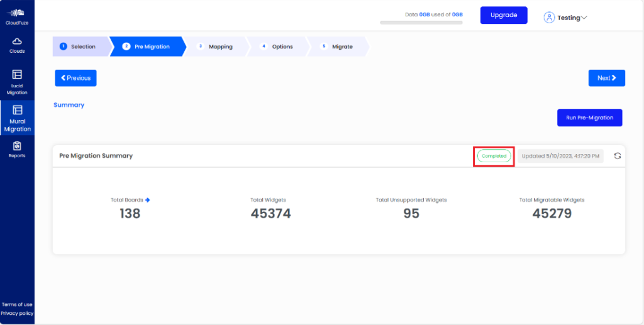Click the Total Unsupported Widgets value 95
This screenshot has height=325, width=644.
click(411, 213)
